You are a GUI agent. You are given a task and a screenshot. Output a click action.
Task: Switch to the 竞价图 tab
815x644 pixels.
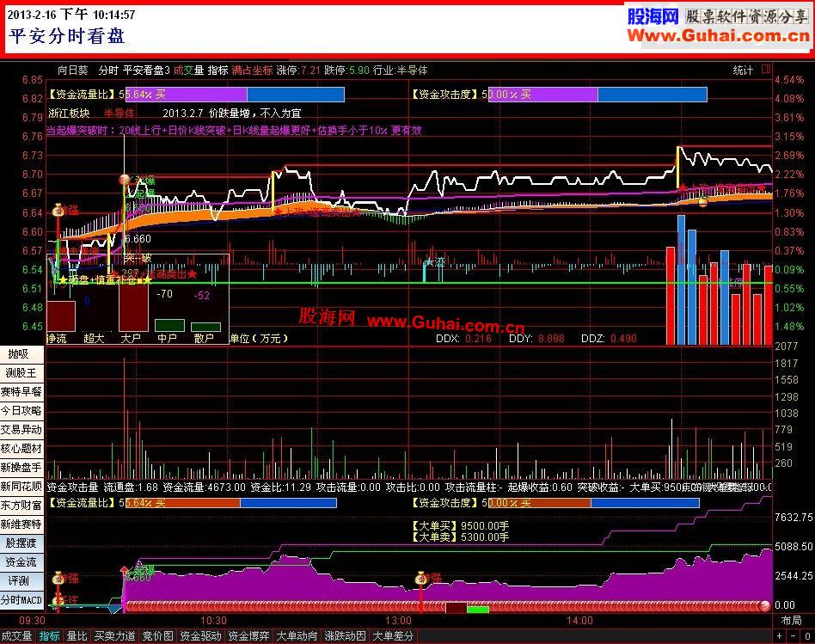pyautogui.click(x=158, y=636)
